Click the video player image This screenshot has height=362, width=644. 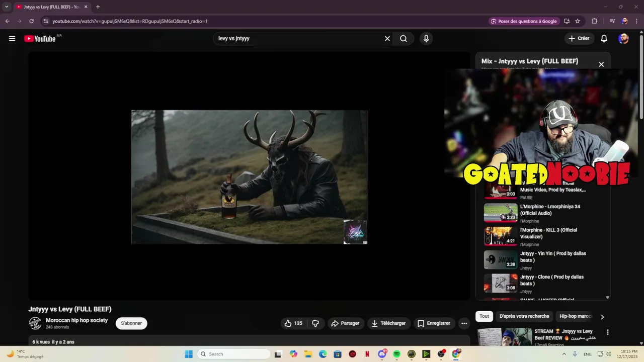point(249,177)
